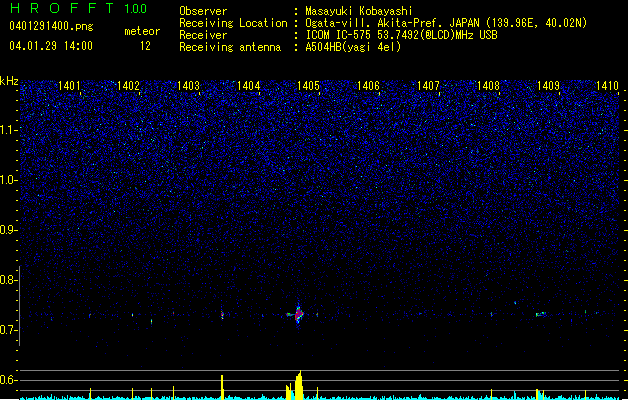Viewport: 629px width, 400px height.
Task: Click the 1403 time marker
Action: [189, 86]
